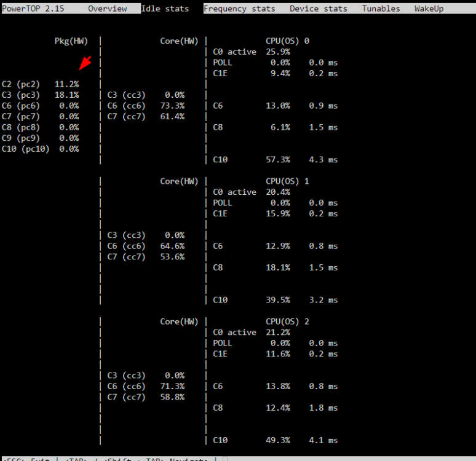
Task: Click the C1E 9.4% value
Action: [280, 73]
